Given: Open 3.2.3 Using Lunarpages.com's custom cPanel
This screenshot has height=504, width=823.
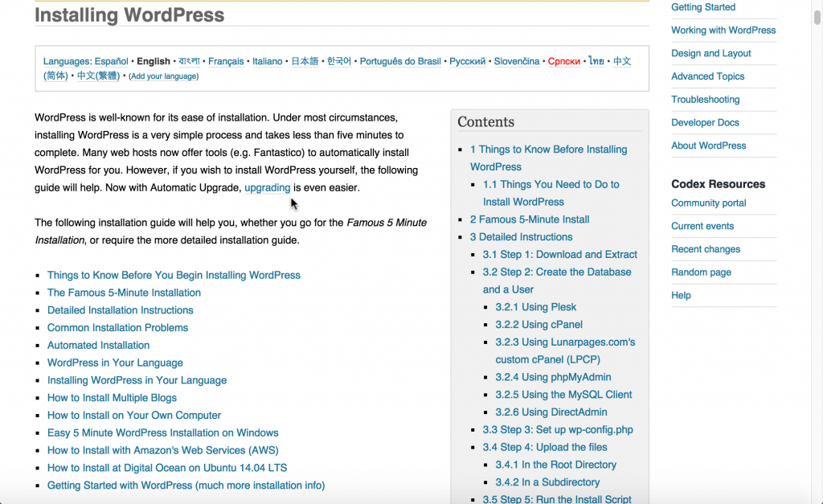Looking at the screenshot, I should tap(565, 350).
